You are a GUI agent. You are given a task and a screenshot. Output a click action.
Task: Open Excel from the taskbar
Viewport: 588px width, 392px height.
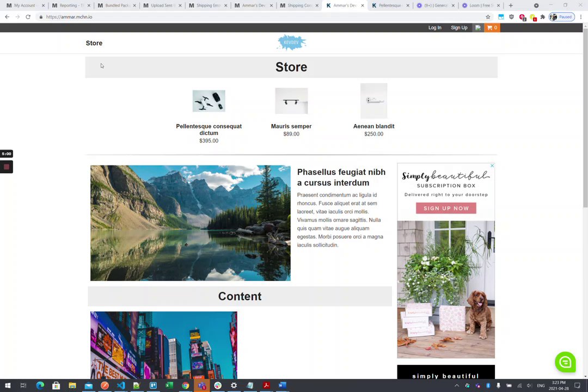click(x=169, y=385)
